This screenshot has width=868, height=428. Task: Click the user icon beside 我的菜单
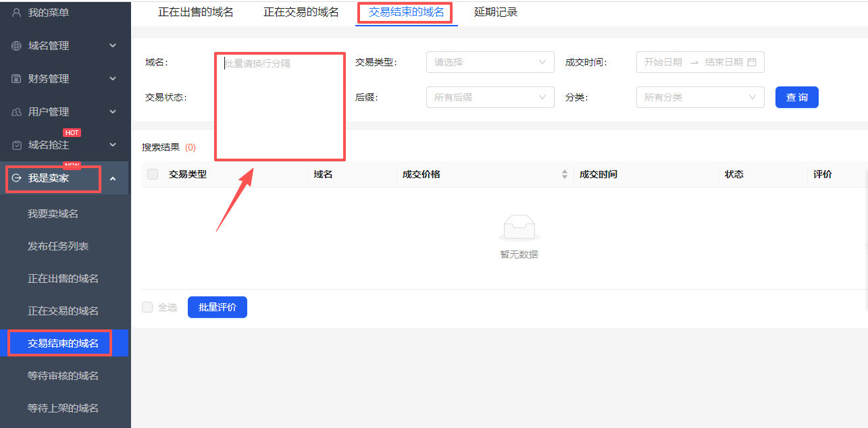pyautogui.click(x=17, y=12)
